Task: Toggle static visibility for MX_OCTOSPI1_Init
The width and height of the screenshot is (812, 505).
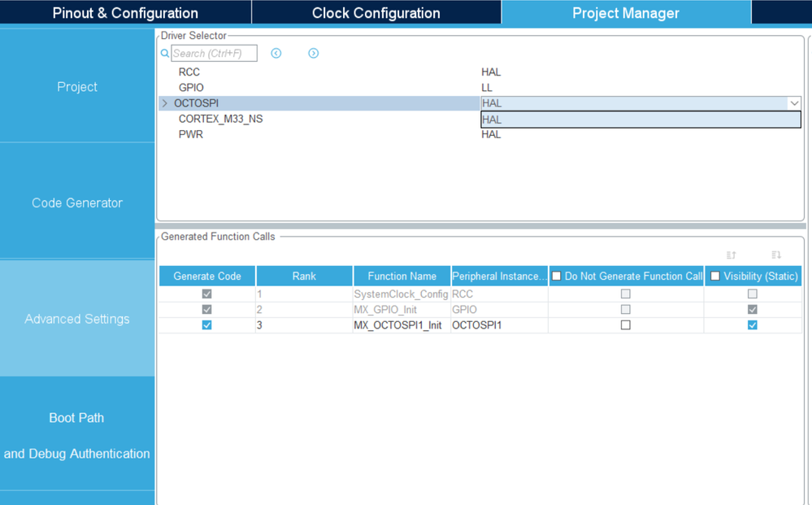Action: (753, 325)
